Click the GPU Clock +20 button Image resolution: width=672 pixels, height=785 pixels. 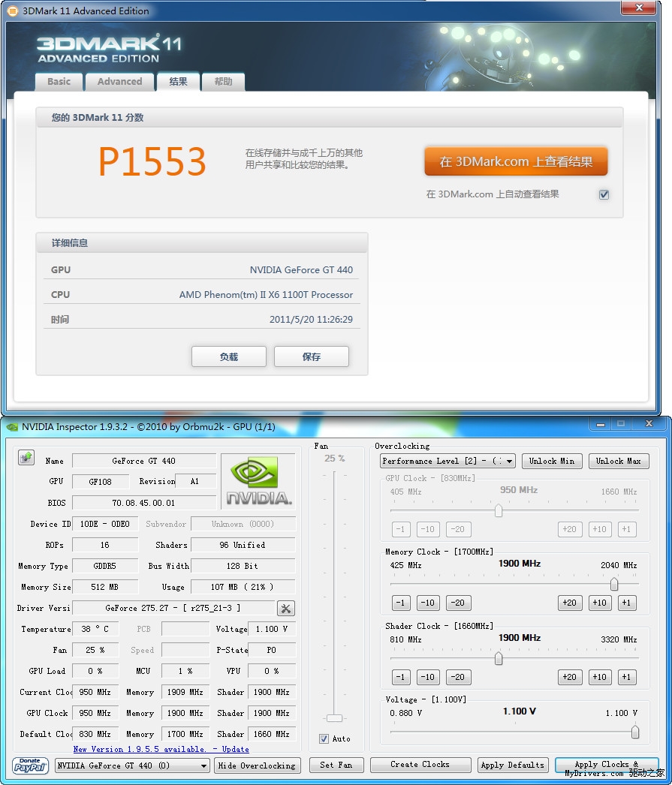[x=570, y=529]
